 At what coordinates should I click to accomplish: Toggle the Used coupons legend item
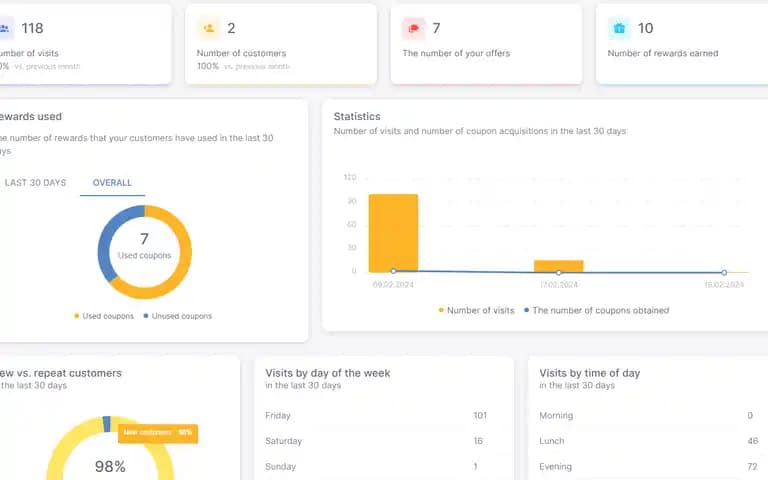pyautogui.click(x=104, y=316)
